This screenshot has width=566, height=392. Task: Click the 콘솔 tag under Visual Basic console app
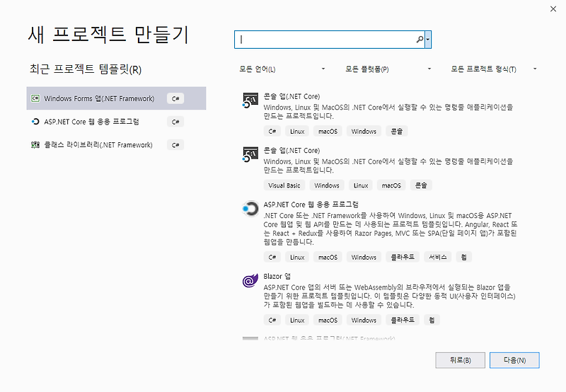[x=421, y=185]
